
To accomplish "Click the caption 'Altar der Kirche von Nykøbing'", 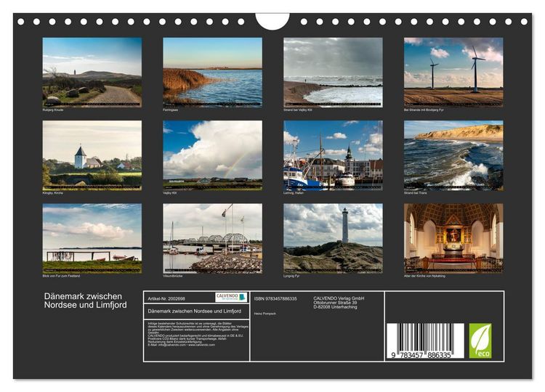I will tap(424, 276).
